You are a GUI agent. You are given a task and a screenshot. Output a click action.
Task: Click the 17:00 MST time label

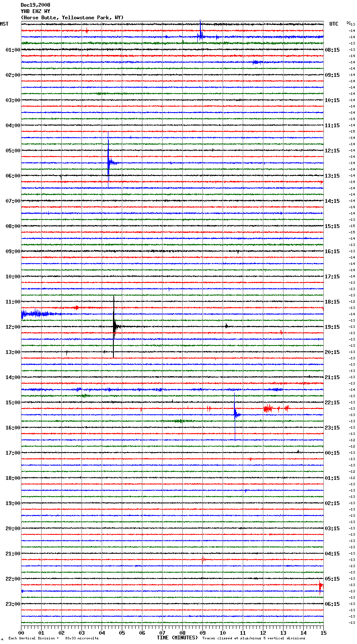coord(13,453)
